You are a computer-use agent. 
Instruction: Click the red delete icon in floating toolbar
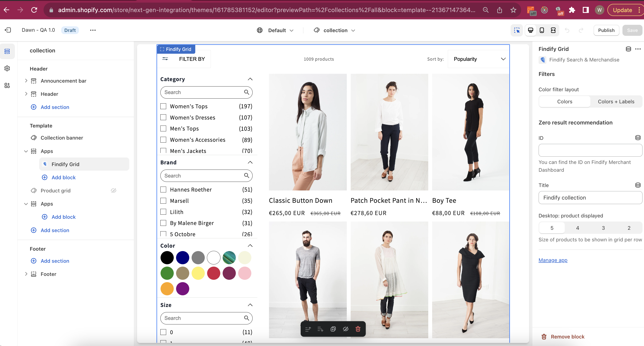[x=358, y=329]
